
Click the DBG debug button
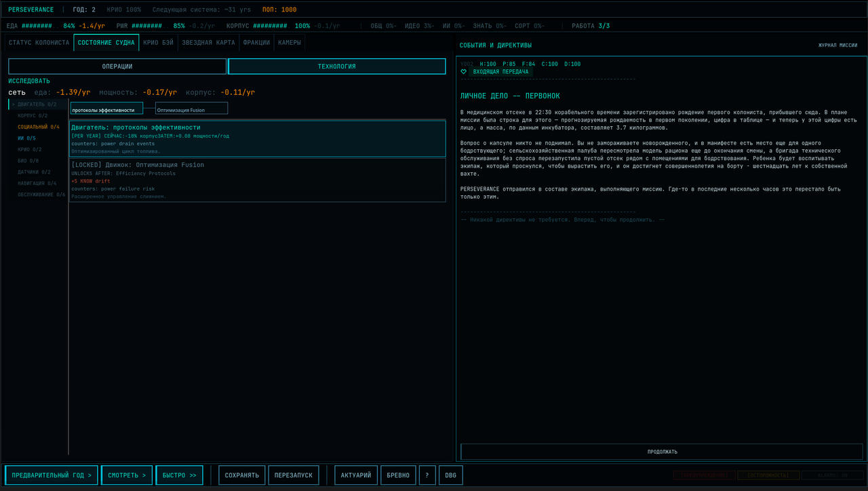[x=450, y=475]
